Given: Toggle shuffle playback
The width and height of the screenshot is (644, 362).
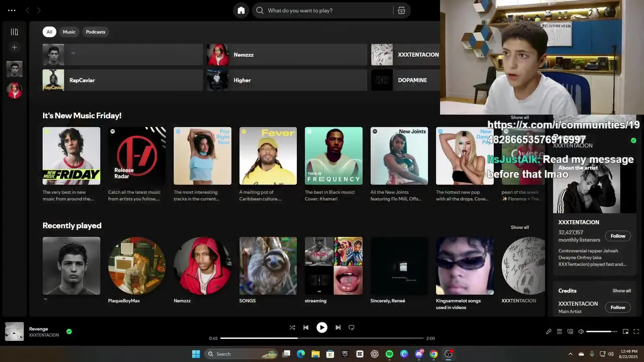Looking at the screenshot, I should (x=292, y=327).
